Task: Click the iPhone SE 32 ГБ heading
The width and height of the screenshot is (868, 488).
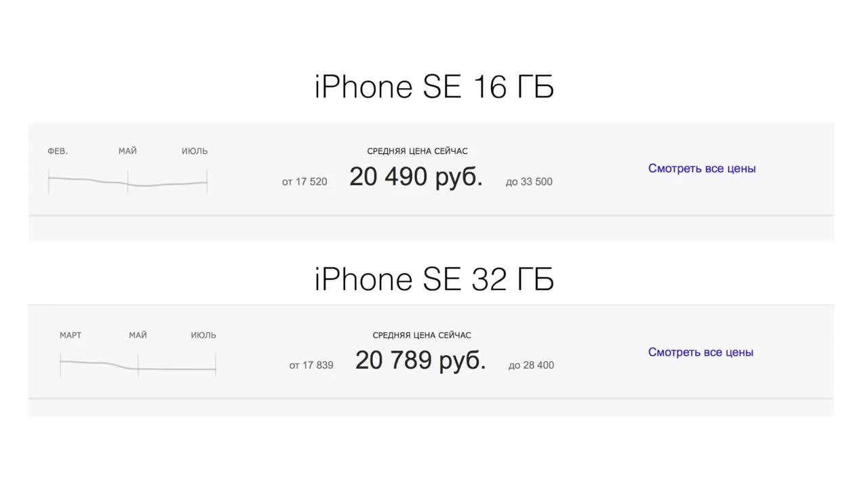Action: pyautogui.click(x=434, y=279)
